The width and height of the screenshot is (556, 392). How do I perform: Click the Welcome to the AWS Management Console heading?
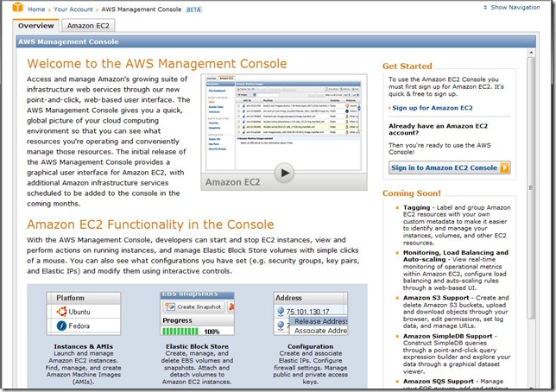pos(157,64)
